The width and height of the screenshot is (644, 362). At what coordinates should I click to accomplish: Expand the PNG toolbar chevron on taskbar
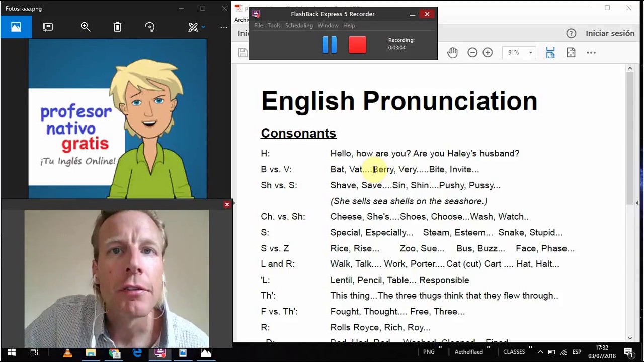pyautogui.click(x=440, y=347)
